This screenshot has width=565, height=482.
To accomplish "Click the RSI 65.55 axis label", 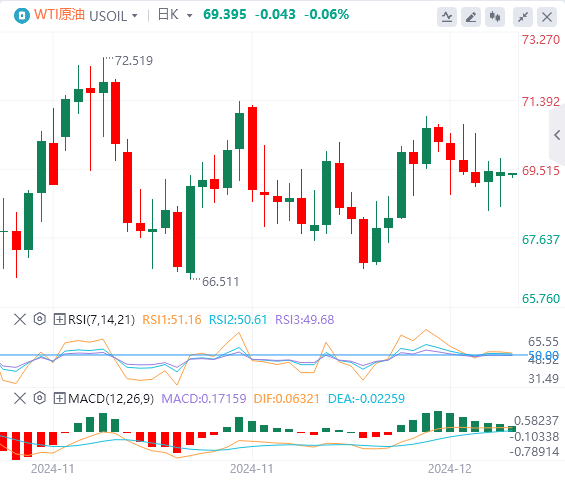I will point(543,342).
